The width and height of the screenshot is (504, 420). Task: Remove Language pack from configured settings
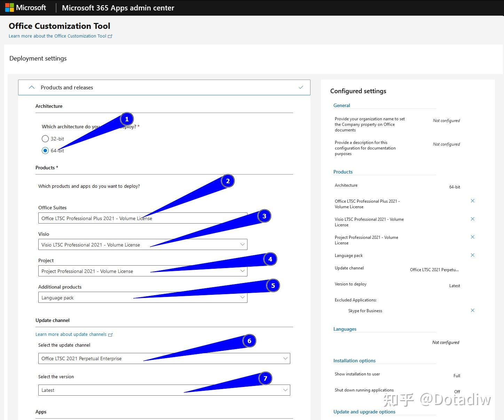[x=472, y=255]
